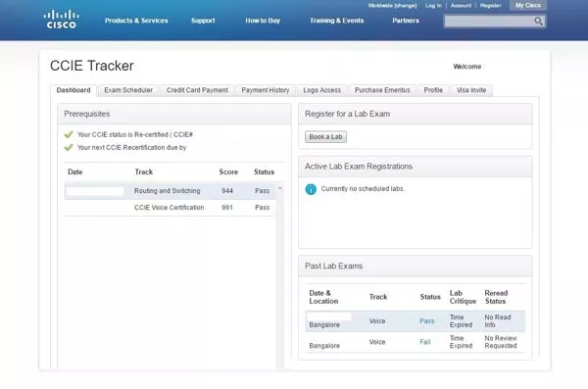588x389 pixels.
Task: Click the Prerequisites panel header
Action: tap(174, 114)
